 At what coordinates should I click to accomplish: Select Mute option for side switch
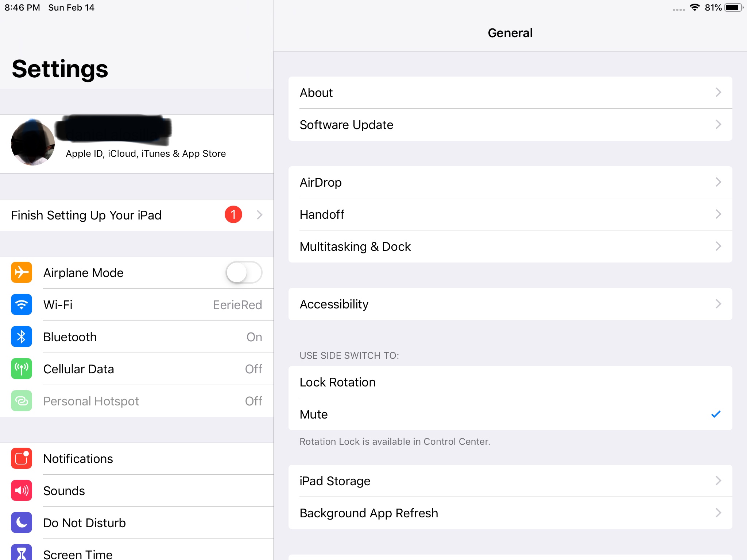(x=510, y=414)
